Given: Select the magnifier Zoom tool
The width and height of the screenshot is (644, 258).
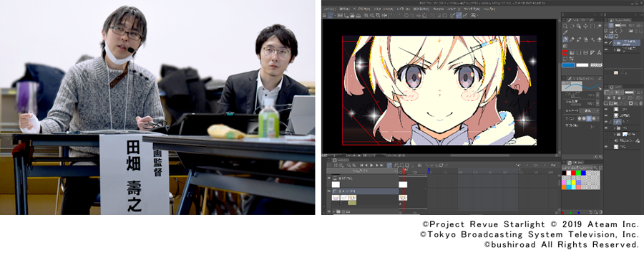Looking at the screenshot, I should pyautogui.click(x=565, y=26).
